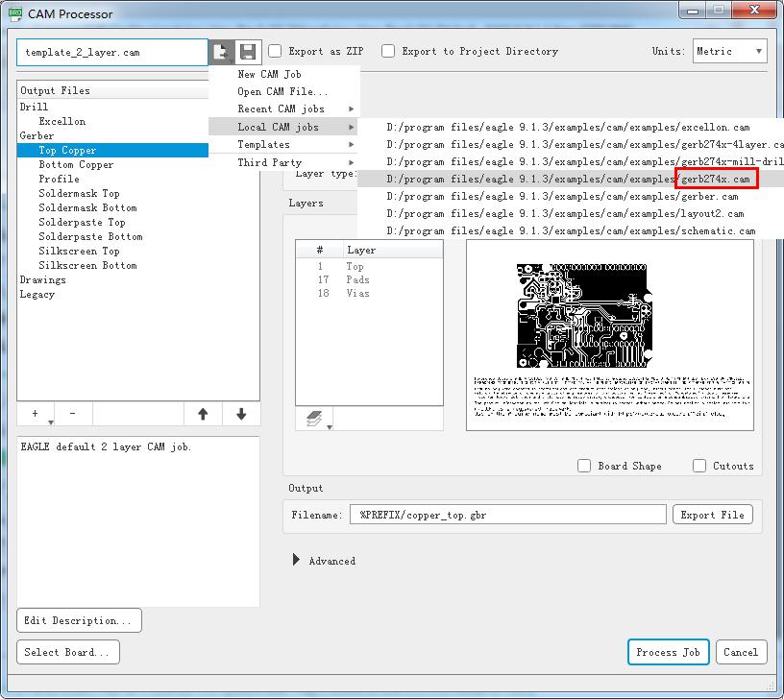
Task: Select layer 18 Vias row
Action: (369, 293)
